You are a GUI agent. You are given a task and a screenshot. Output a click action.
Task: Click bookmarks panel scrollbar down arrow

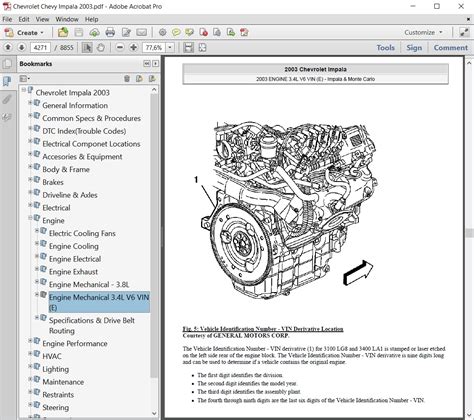point(154,413)
